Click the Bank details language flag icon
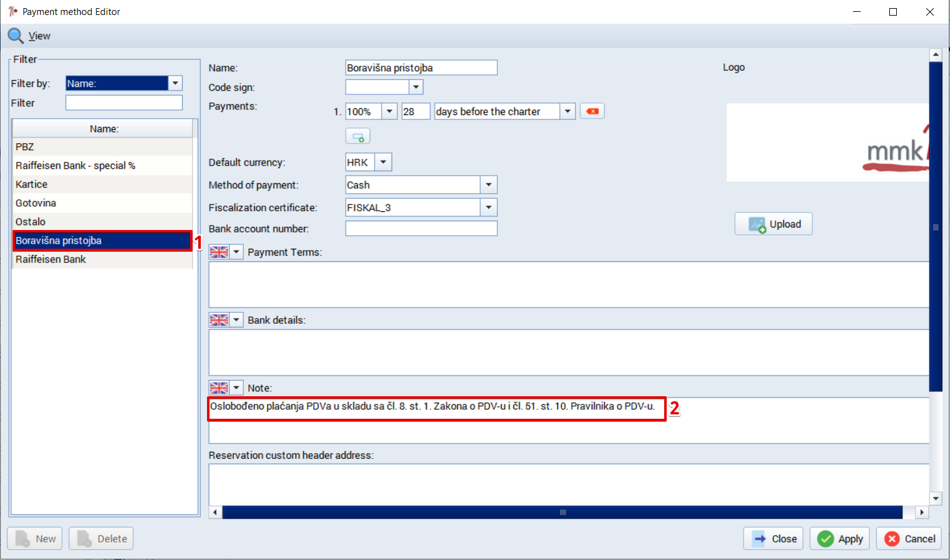This screenshot has height=560, width=950. 219,320
